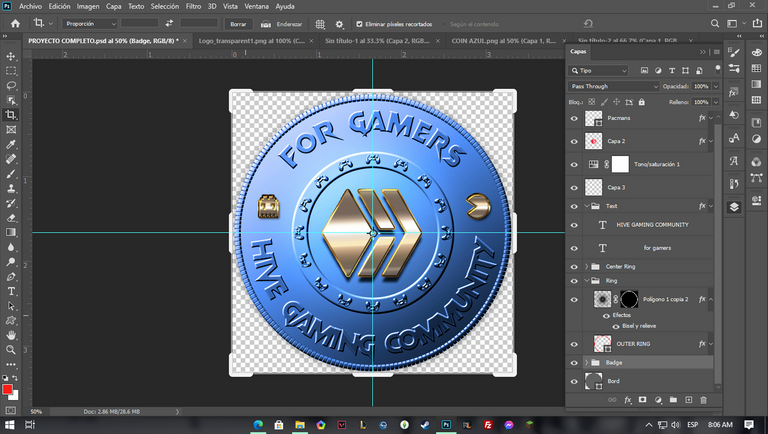768x434 pixels.
Task: Select the Eraser tool
Action: click(x=11, y=218)
